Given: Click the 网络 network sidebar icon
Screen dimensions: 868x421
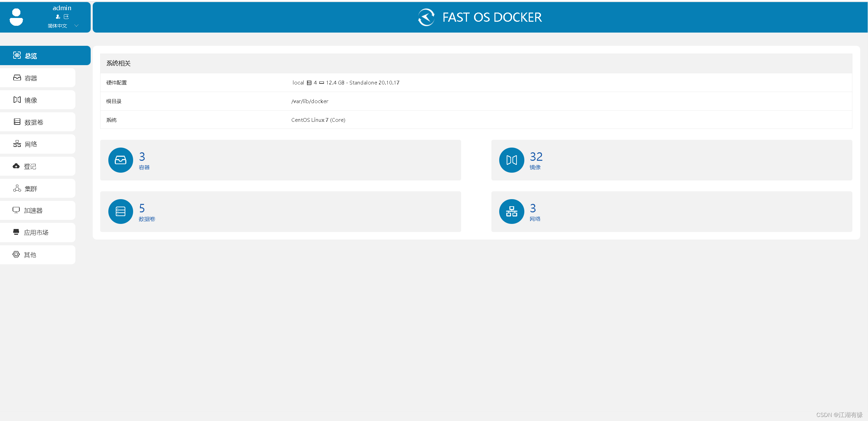Looking at the screenshot, I should click(x=17, y=144).
